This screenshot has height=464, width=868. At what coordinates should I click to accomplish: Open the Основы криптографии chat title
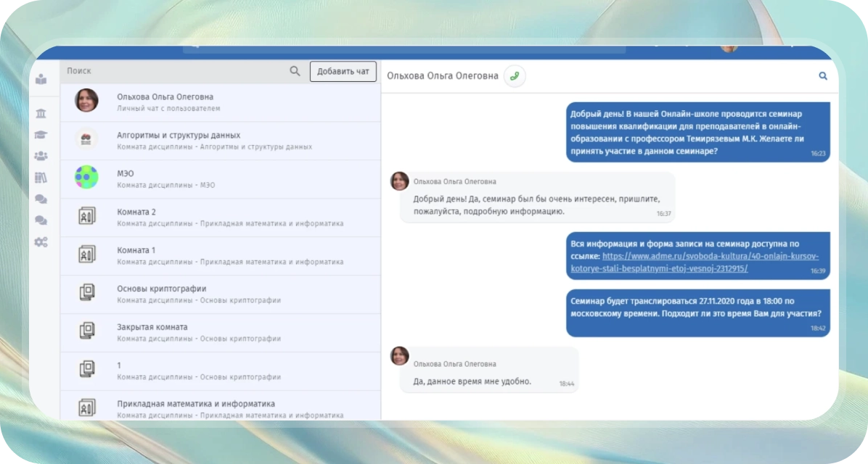162,289
